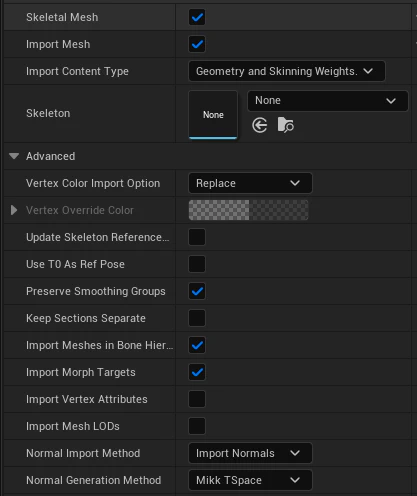Viewport: 417px width, 496px height.
Task: Uncheck the Skeletal Mesh checkbox
Action: point(197,17)
